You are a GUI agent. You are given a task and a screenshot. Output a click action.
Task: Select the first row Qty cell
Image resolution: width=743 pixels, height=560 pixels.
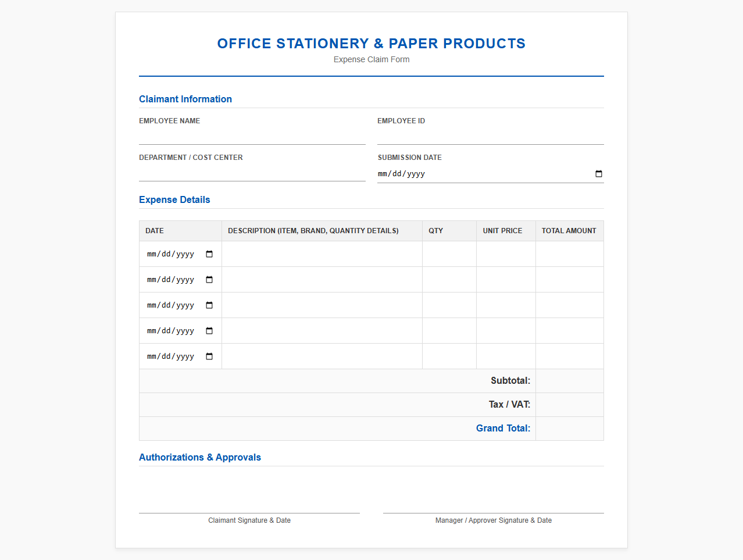coord(449,254)
